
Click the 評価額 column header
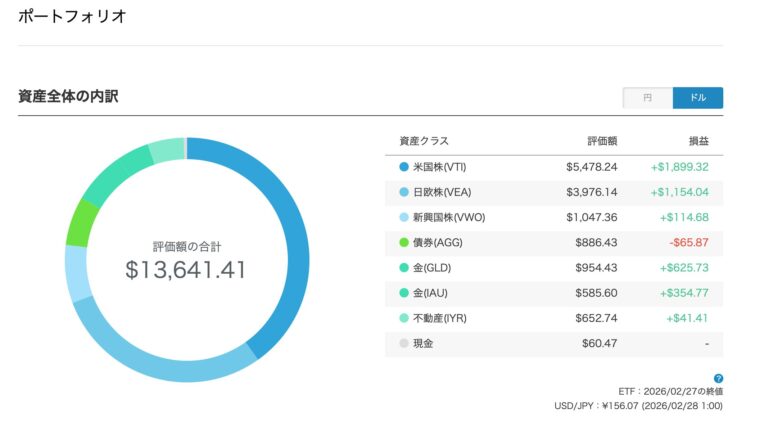602,141
